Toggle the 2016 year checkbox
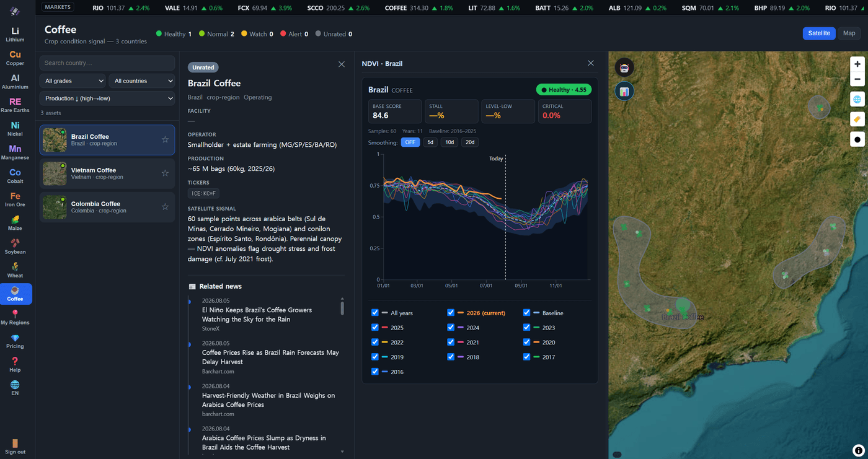The width and height of the screenshot is (868, 459). pos(374,372)
